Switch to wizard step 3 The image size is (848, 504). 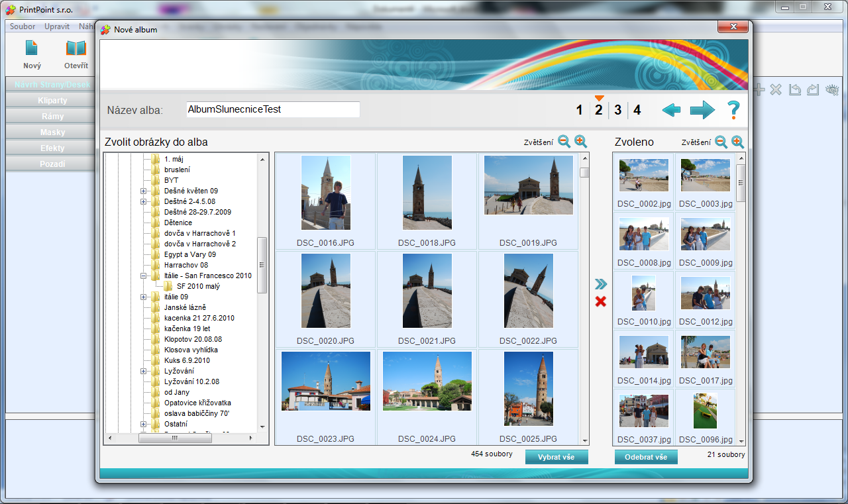(x=617, y=110)
